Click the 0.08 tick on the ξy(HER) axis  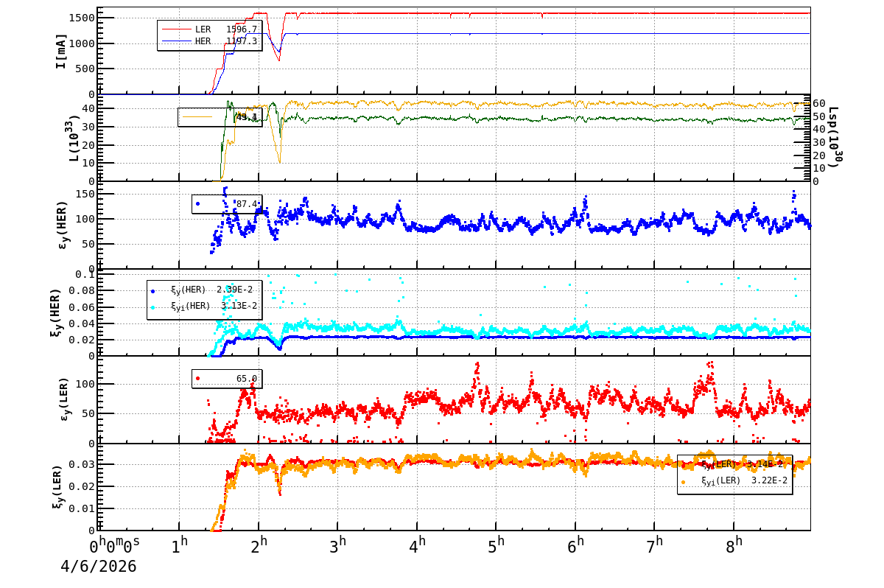tap(82, 291)
